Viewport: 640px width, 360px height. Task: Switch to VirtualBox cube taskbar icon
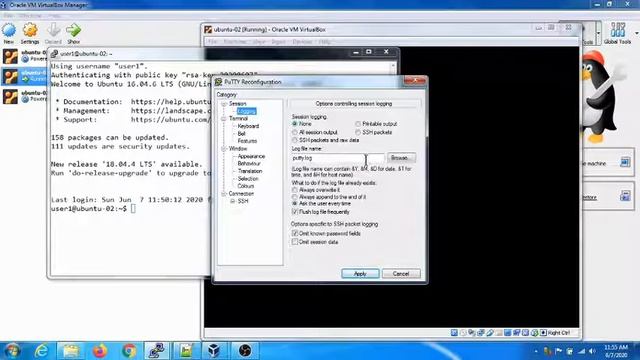tap(214, 351)
